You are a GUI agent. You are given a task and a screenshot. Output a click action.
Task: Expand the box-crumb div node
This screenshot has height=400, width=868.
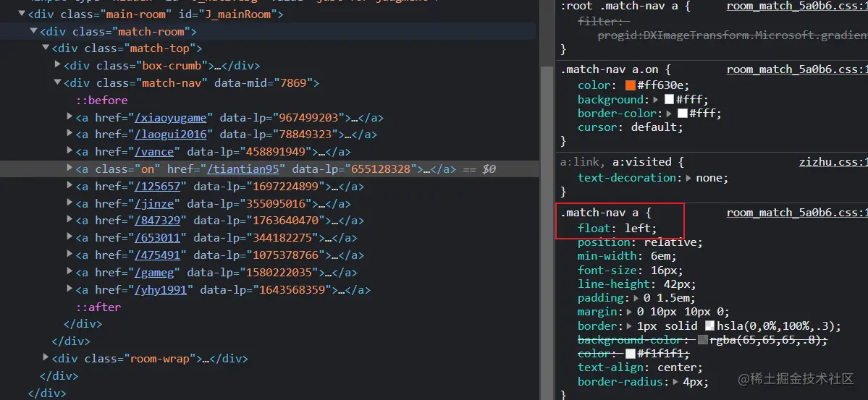[58, 65]
